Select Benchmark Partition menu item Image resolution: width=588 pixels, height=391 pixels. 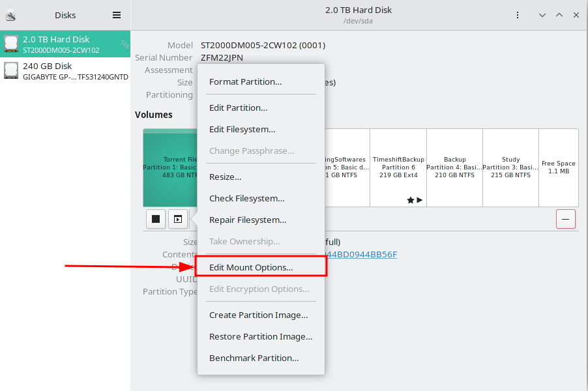pyautogui.click(x=254, y=358)
